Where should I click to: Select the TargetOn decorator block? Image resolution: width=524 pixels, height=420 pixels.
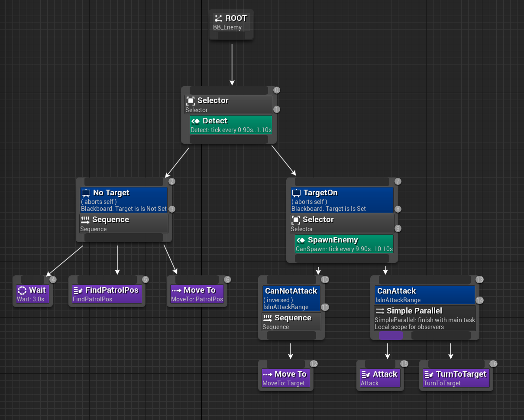click(x=342, y=200)
